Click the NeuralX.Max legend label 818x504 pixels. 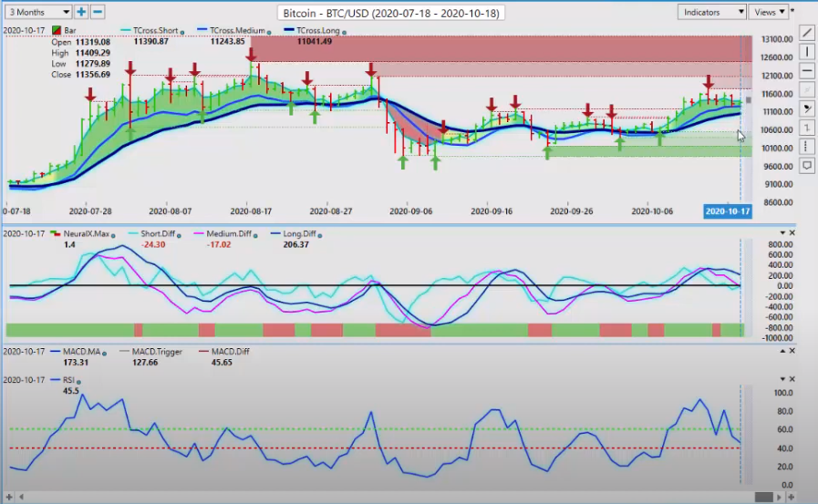86,233
